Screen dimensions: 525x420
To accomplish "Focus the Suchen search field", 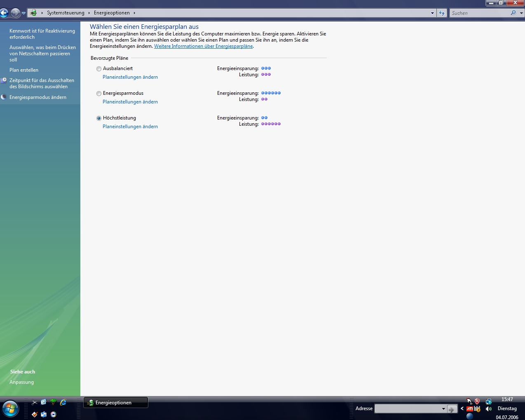I will [480, 13].
